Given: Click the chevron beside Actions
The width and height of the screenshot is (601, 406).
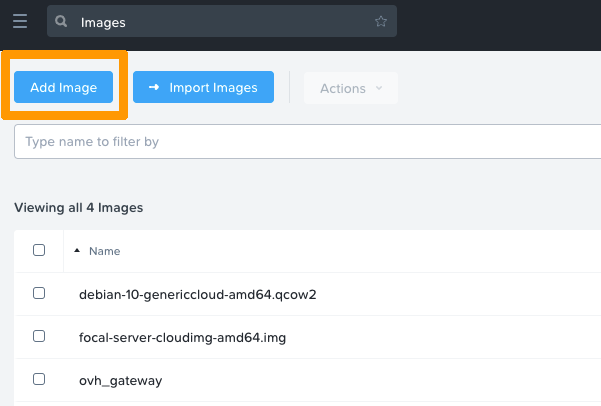Looking at the screenshot, I should click(x=379, y=88).
